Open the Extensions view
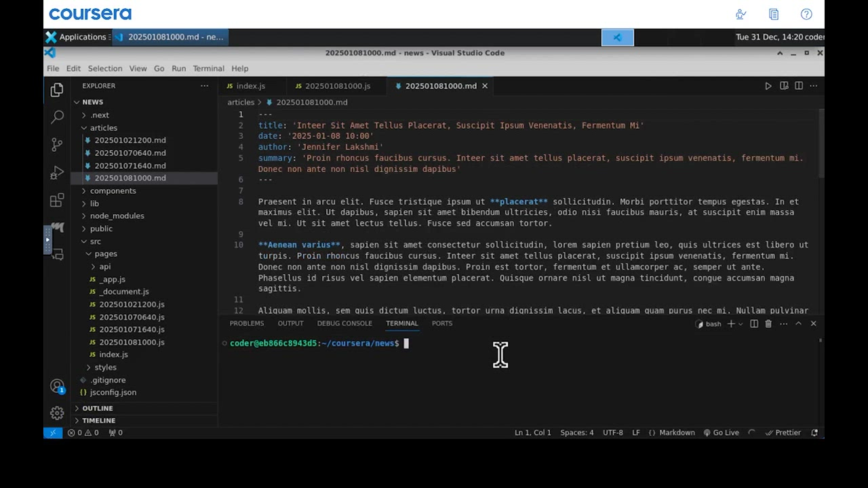Screen dimensions: 868x488 coord(57,201)
